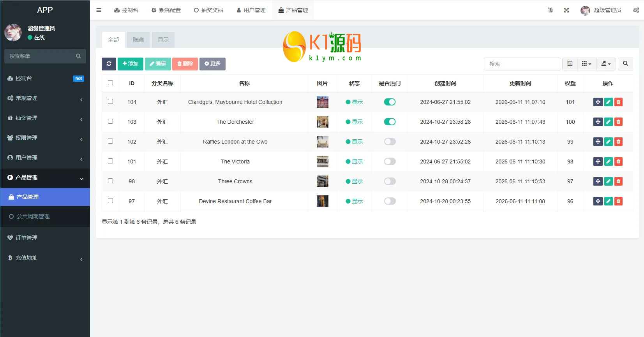Disable hot toggle for The Dorchester row

click(390, 122)
